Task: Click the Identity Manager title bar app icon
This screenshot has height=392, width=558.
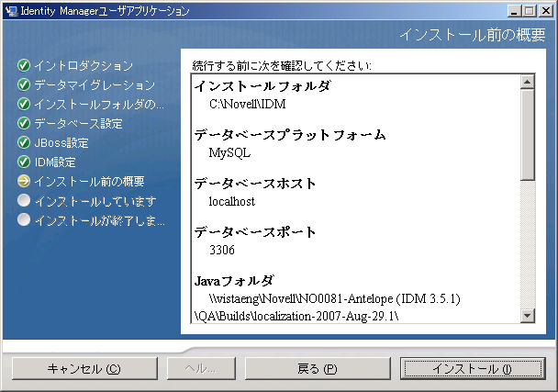Action: point(12,11)
